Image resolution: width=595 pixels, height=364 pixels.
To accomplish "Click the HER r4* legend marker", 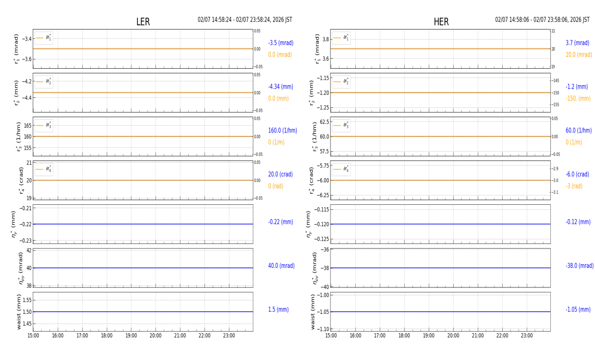I will (337, 169).
